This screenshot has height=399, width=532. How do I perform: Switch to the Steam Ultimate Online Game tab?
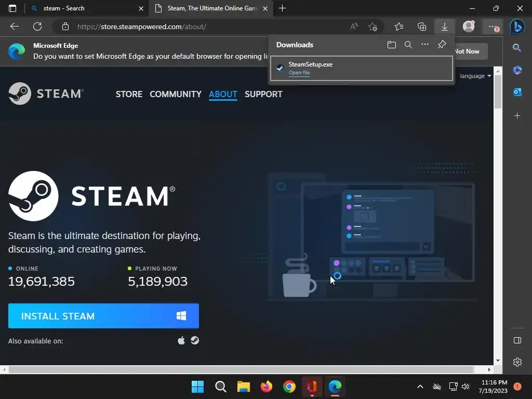point(210,8)
